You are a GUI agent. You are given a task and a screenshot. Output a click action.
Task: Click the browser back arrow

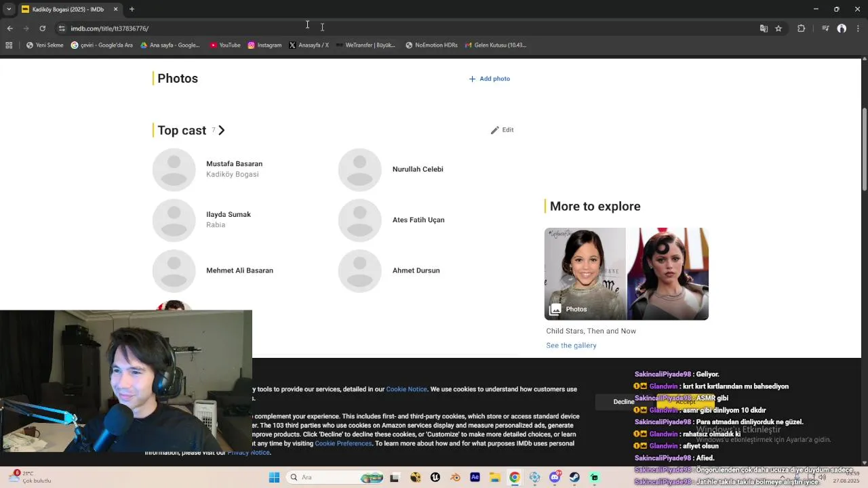[x=9, y=28]
